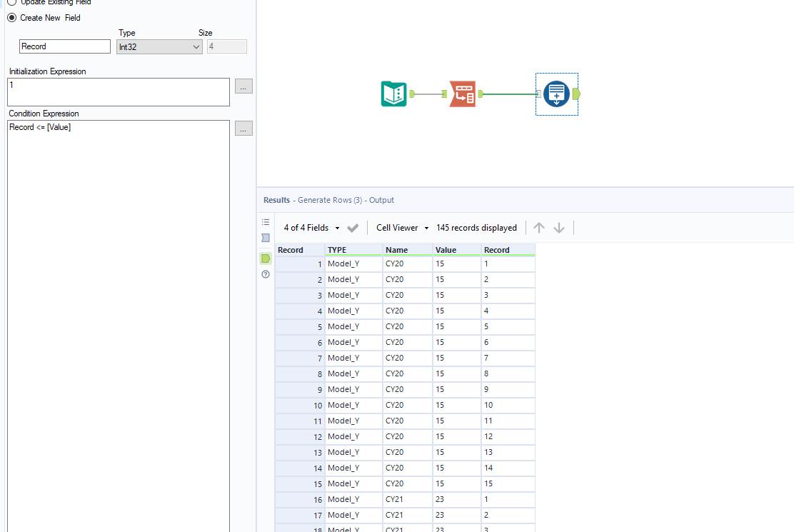Click inside the Condition Expression text box

(x=118, y=143)
